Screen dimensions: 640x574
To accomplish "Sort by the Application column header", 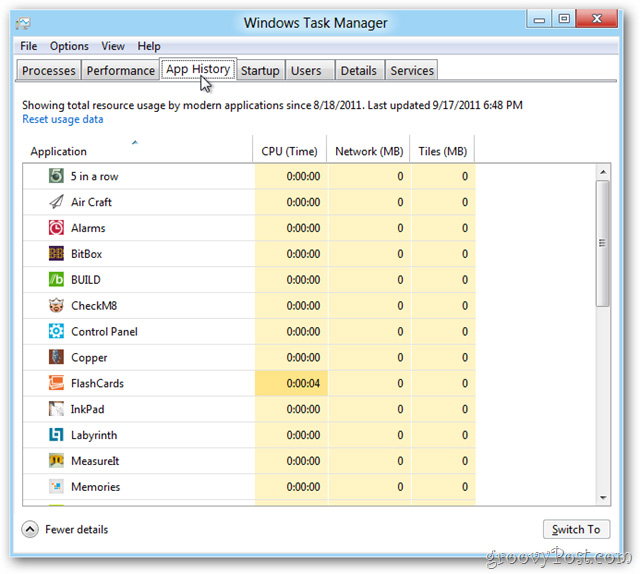I will coord(137,149).
